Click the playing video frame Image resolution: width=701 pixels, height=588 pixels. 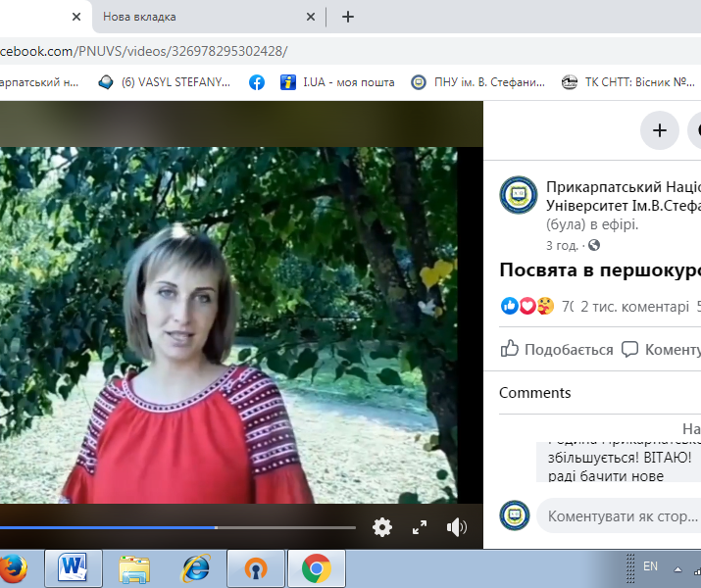point(228,325)
